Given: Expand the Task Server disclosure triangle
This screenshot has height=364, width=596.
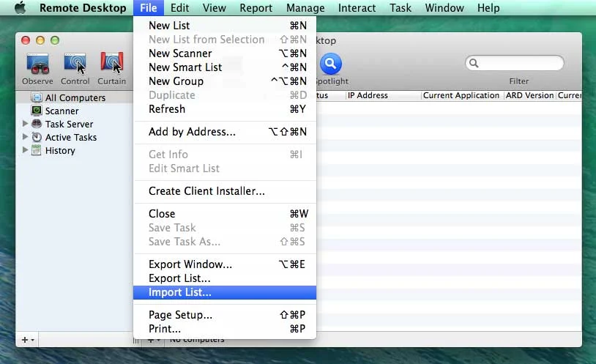Looking at the screenshot, I should (26, 124).
